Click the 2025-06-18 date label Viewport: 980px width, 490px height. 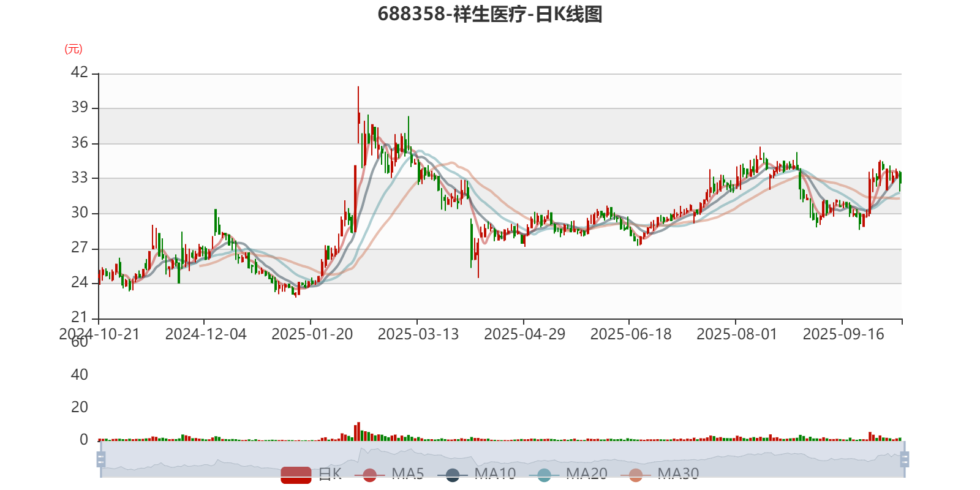[631, 334]
